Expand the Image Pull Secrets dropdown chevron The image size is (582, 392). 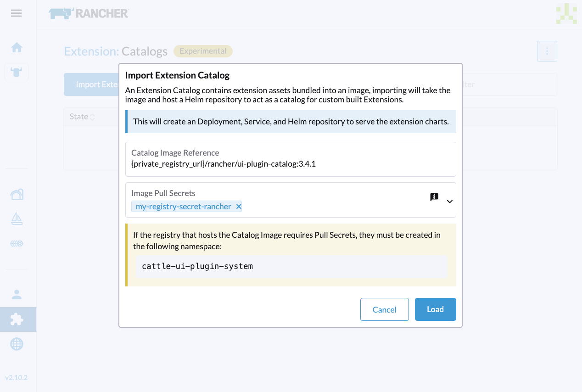click(x=449, y=202)
